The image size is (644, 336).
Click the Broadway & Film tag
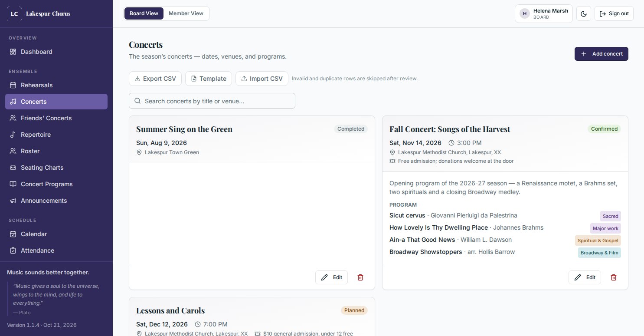599,253
